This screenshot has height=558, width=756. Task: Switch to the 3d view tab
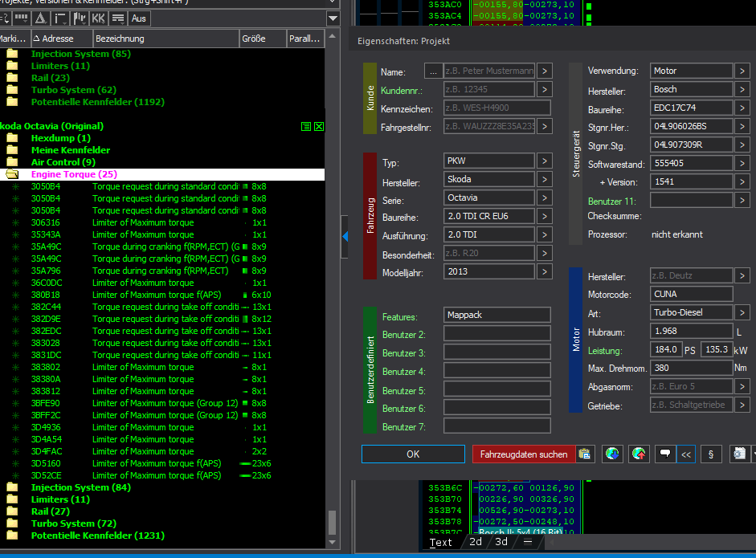coord(501,542)
